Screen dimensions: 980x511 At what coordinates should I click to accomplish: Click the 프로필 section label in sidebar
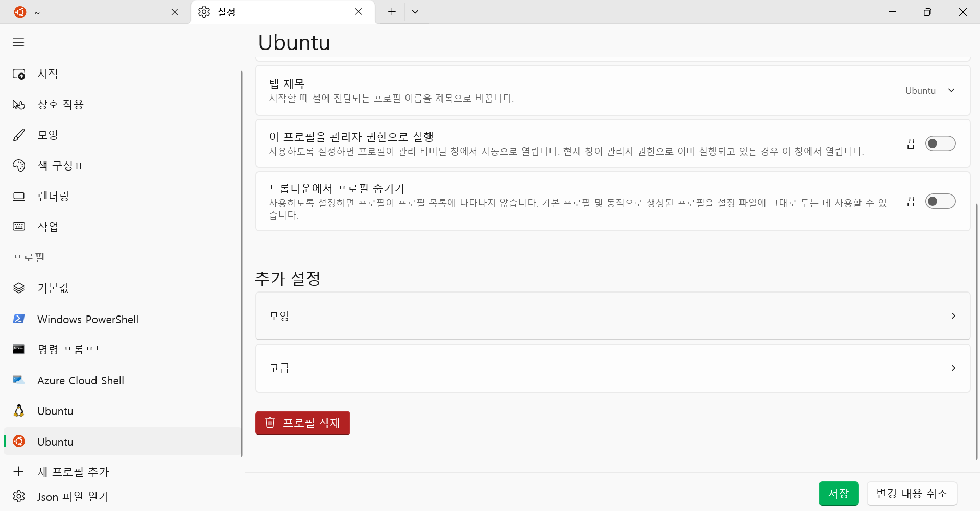coord(29,258)
